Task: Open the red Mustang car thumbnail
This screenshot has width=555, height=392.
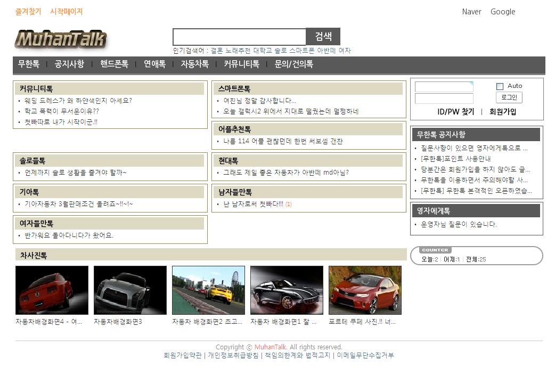Action: pyautogui.click(x=52, y=290)
